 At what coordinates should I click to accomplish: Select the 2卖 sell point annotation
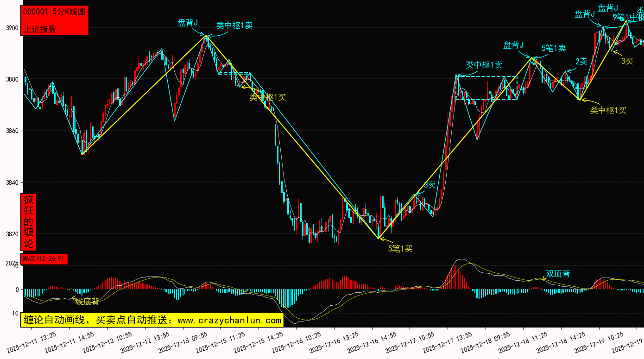click(x=581, y=61)
